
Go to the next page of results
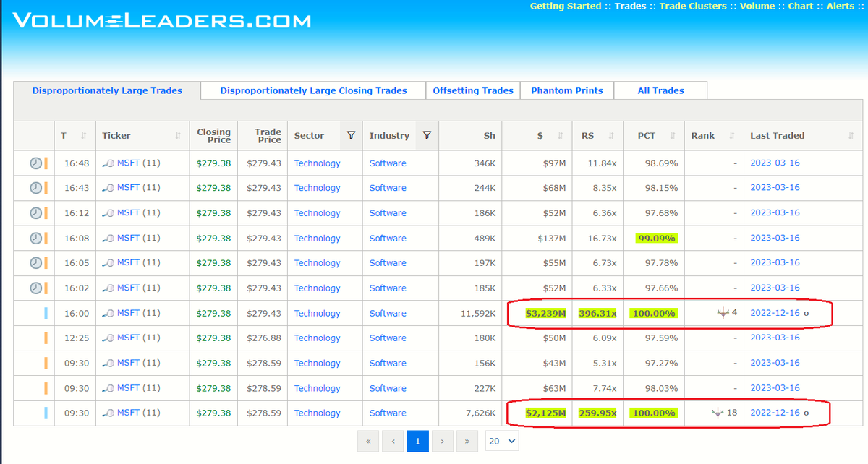[442, 440]
